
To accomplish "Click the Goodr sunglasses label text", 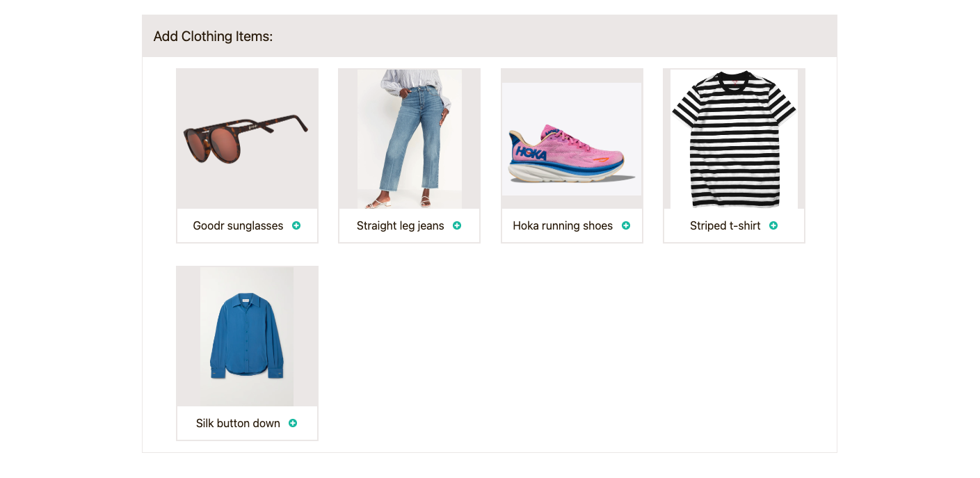I will [239, 225].
